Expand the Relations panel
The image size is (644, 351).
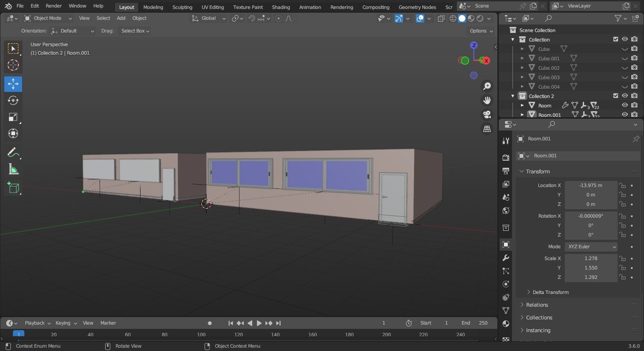pos(537,305)
